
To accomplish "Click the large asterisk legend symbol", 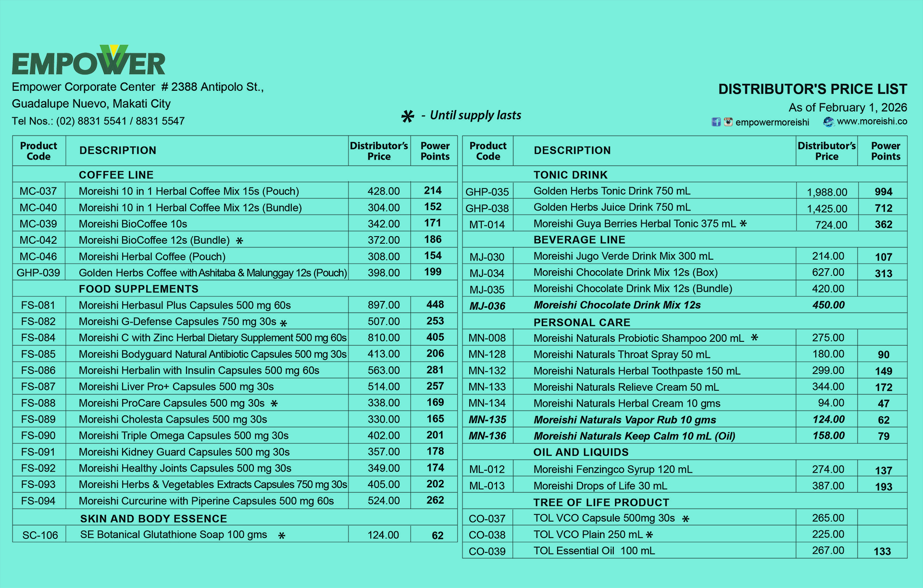I will (407, 116).
